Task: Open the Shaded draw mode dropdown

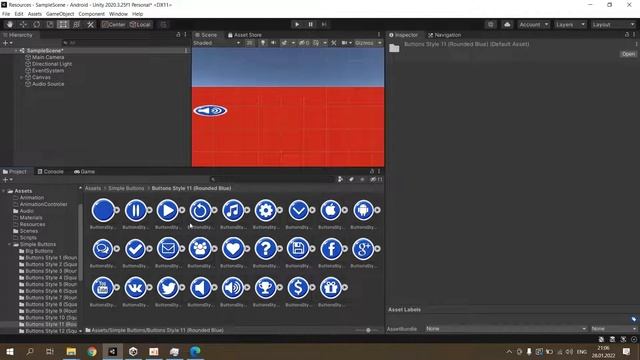Action: (216, 43)
